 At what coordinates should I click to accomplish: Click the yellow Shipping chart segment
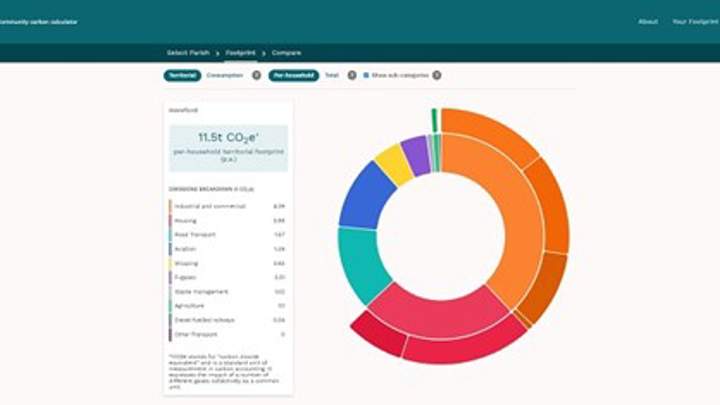(393, 165)
